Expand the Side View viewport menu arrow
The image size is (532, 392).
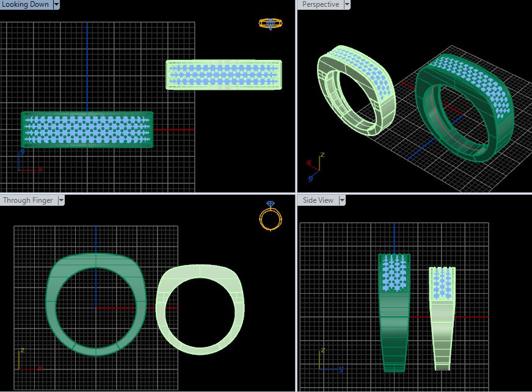342,200
